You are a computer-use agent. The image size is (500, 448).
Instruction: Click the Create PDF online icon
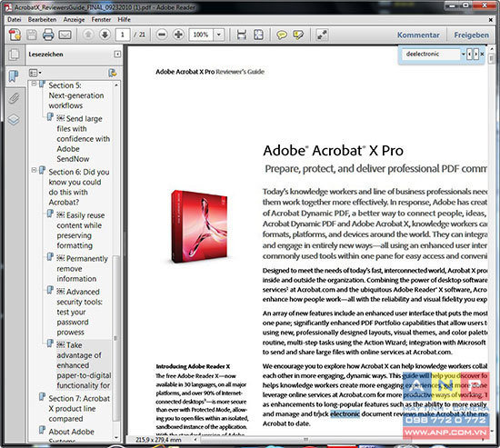click(15, 35)
